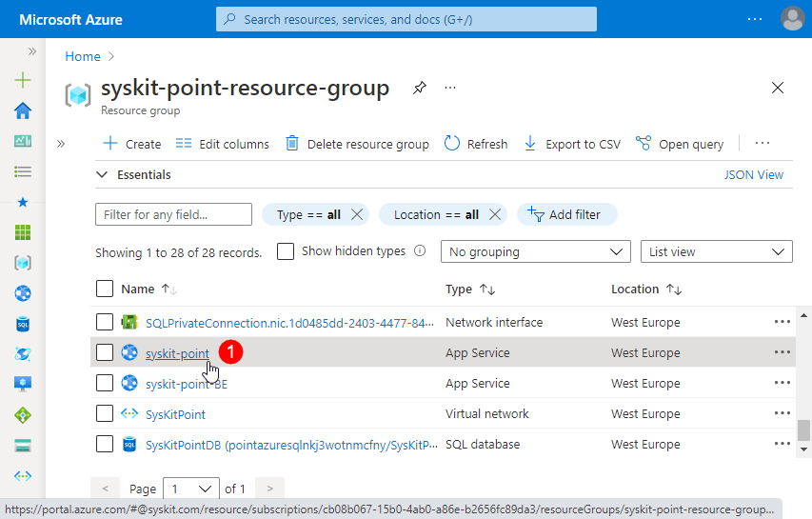The height and width of the screenshot is (519, 812).
Task: Open the SQLPrivateConnection.nic network interface link
Action: tap(289, 323)
